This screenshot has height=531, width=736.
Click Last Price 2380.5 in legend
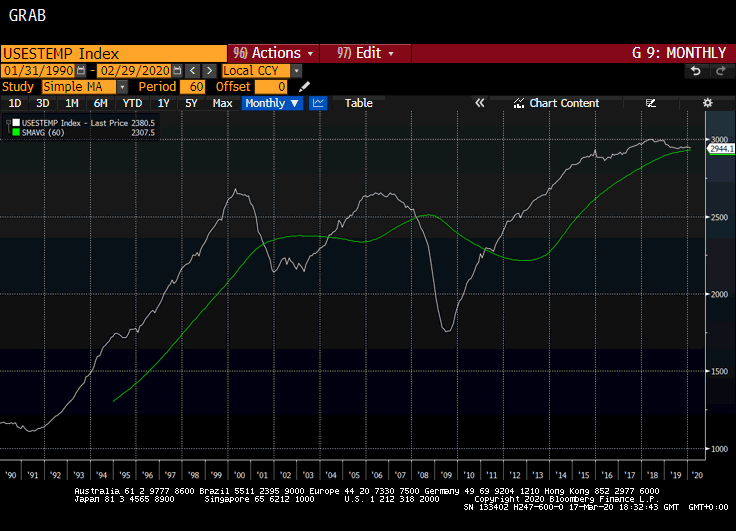[123, 123]
